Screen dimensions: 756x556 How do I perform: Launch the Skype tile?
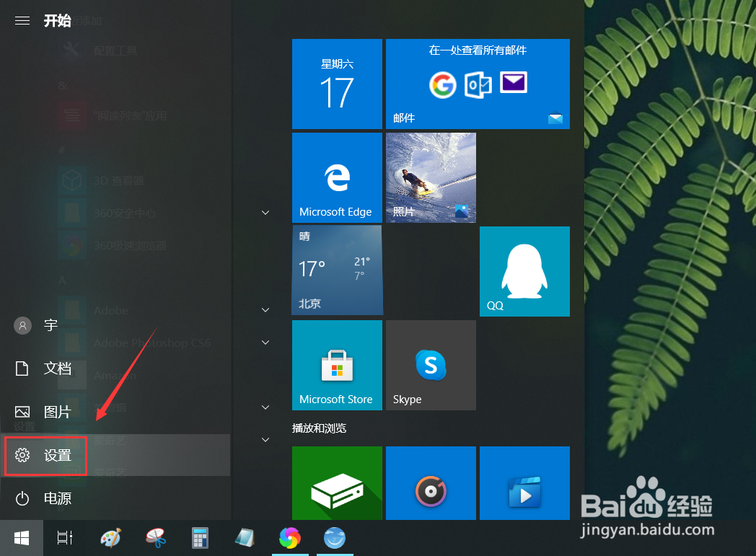pos(431,365)
